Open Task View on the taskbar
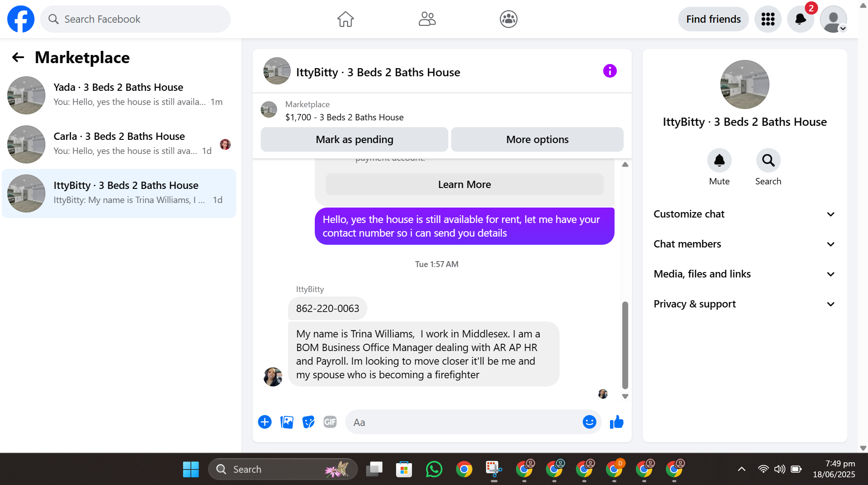The height and width of the screenshot is (485, 868). tap(374, 469)
